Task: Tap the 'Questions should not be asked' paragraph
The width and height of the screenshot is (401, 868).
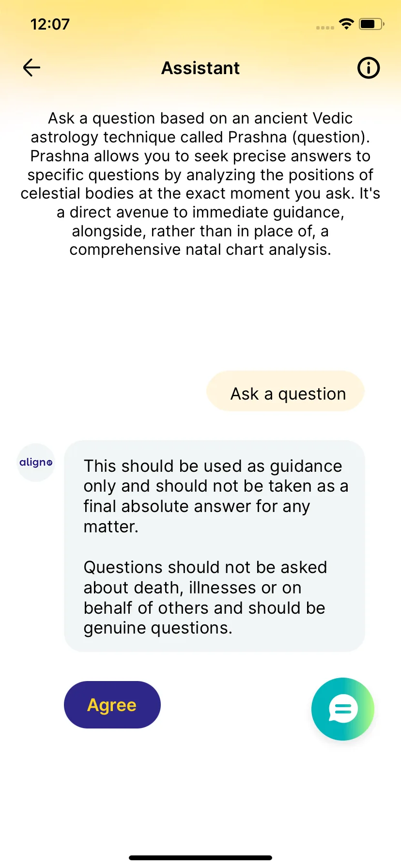Action: [x=205, y=597]
